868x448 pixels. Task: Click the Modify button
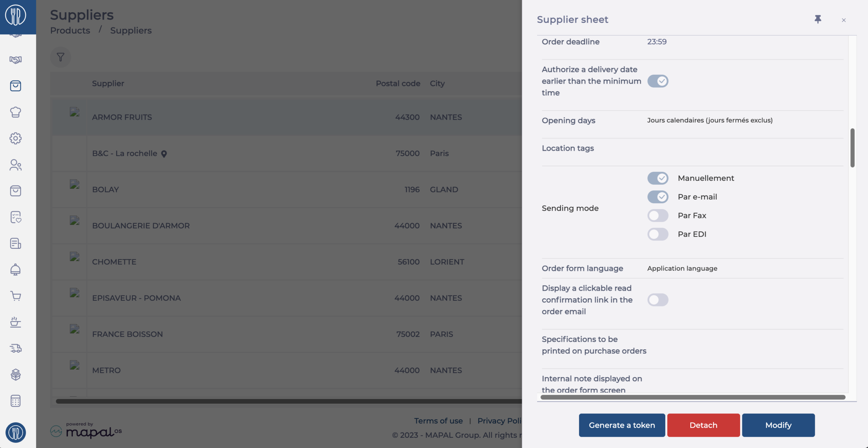coord(778,425)
